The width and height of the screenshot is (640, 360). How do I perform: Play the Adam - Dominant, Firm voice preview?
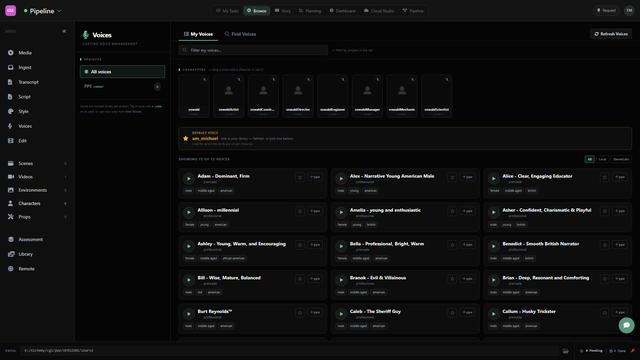189,179
